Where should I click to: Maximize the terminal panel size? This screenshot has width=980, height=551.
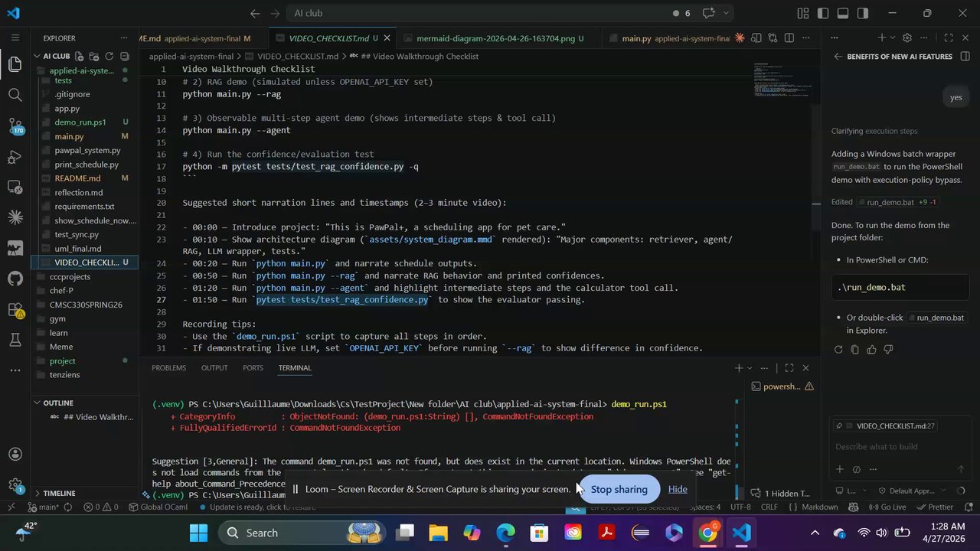789,368
